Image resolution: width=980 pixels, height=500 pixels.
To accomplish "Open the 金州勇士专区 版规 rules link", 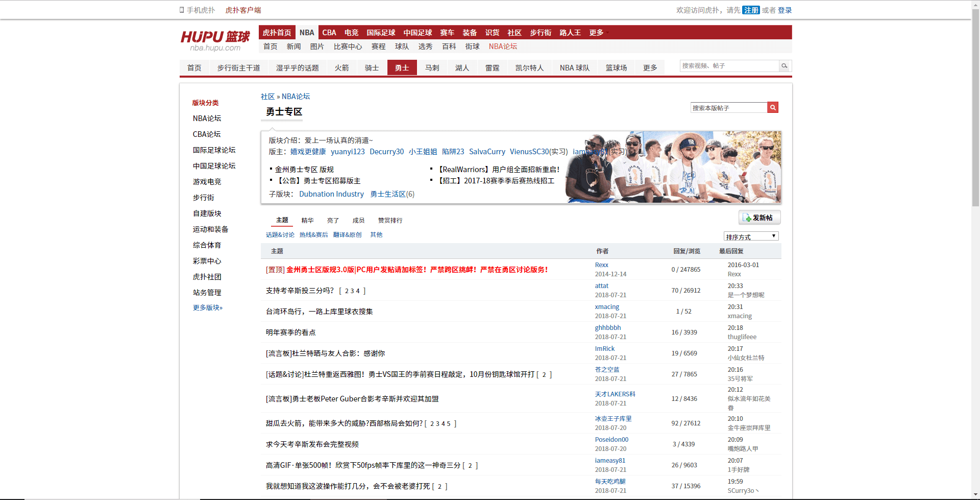I will pyautogui.click(x=304, y=170).
